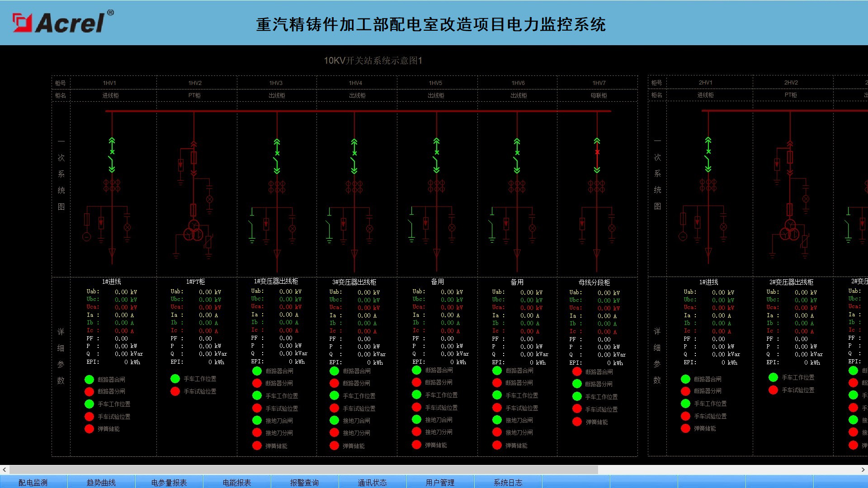Open 电能报表 report page
868x488 pixels.
pyautogui.click(x=237, y=482)
